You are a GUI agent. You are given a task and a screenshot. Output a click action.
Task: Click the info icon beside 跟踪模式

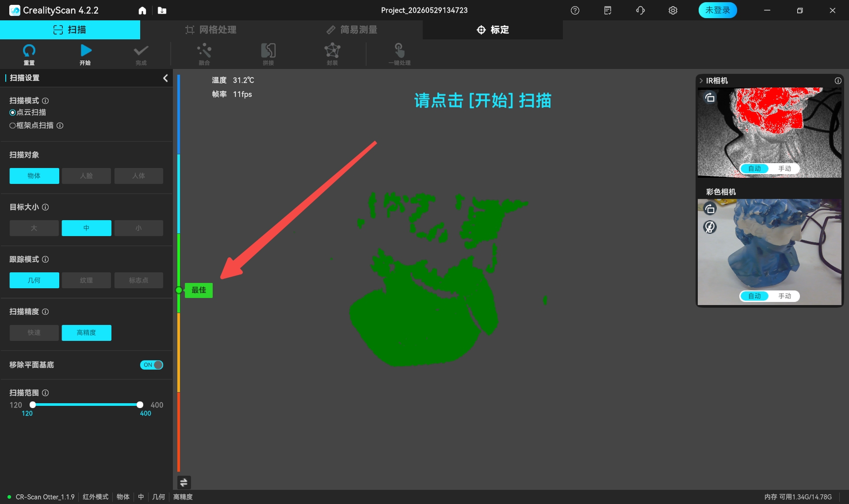click(45, 259)
